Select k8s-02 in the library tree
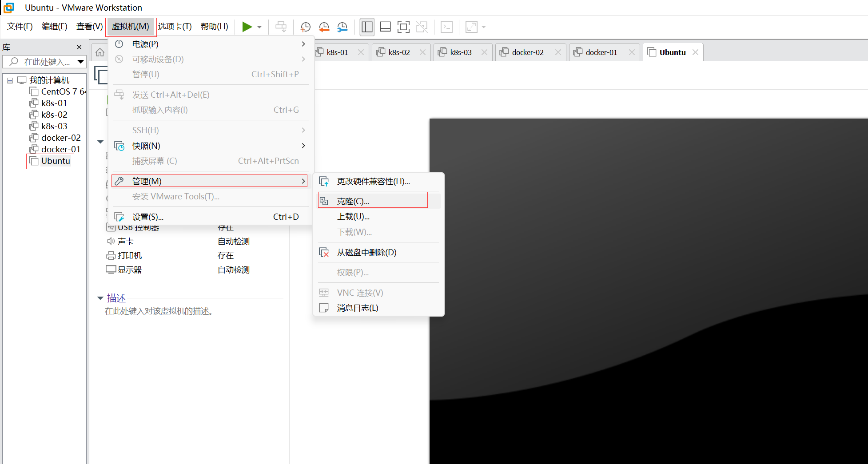Image resolution: width=868 pixels, height=464 pixels. click(x=48, y=115)
